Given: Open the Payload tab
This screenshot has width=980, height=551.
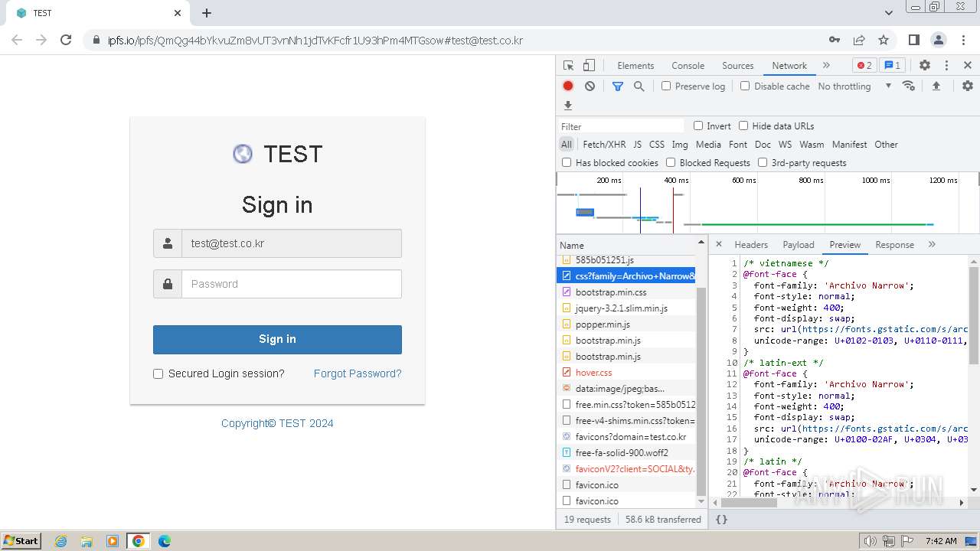Looking at the screenshot, I should (799, 245).
